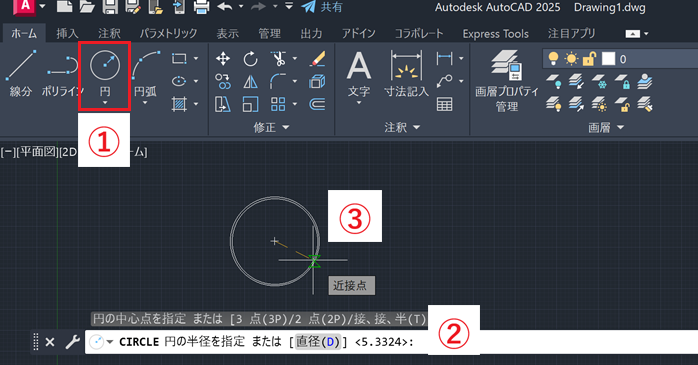Select the Rectangle draw tool

[x=179, y=58]
